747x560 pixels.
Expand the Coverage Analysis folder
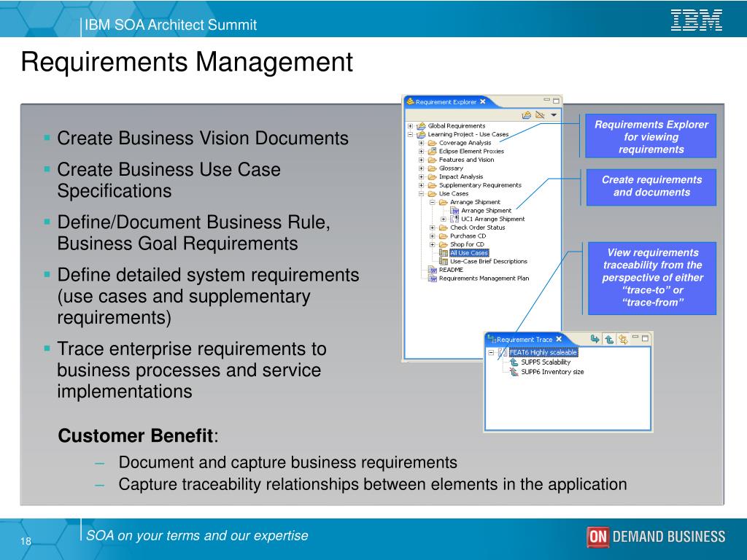[421, 143]
